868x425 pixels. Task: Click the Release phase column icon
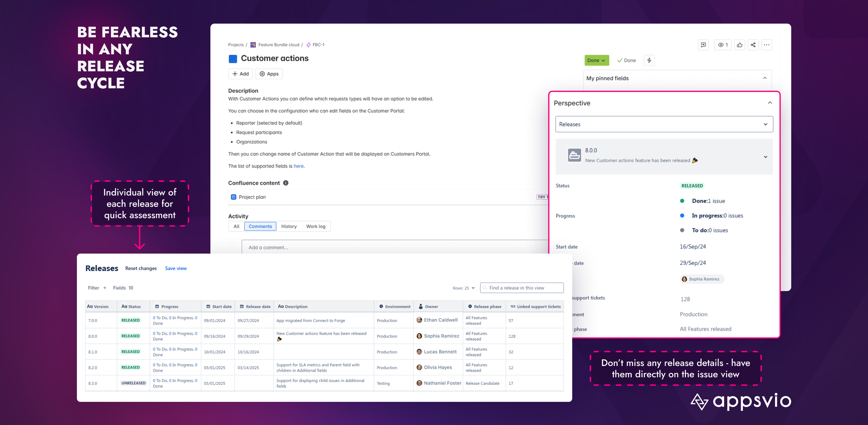tap(470, 306)
